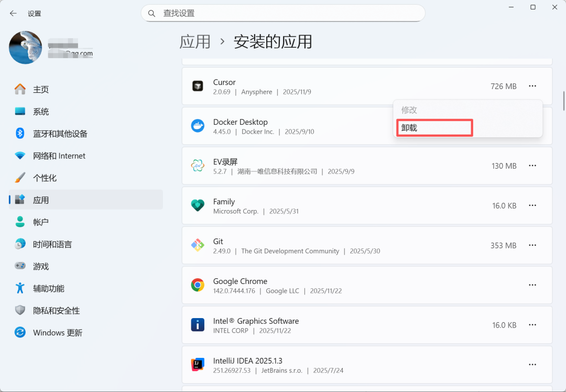Open 主页 home in sidebar

pos(86,89)
